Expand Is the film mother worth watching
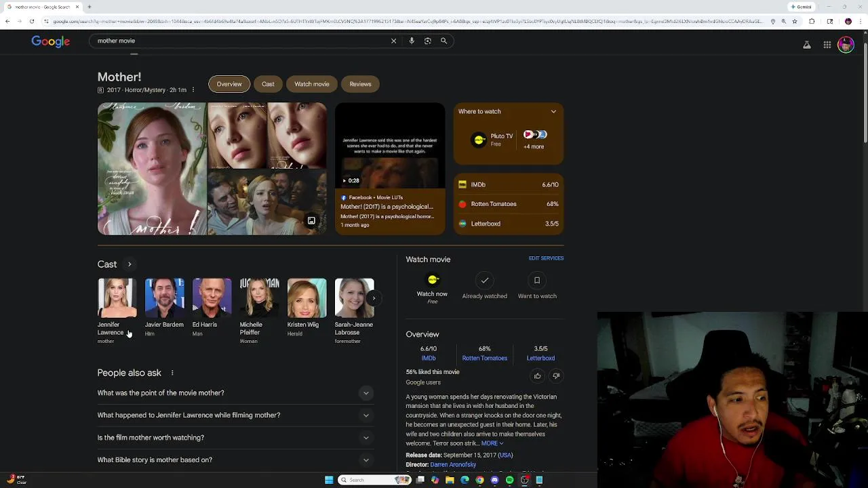The image size is (868, 488). pyautogui.click(x=235, y=438)
